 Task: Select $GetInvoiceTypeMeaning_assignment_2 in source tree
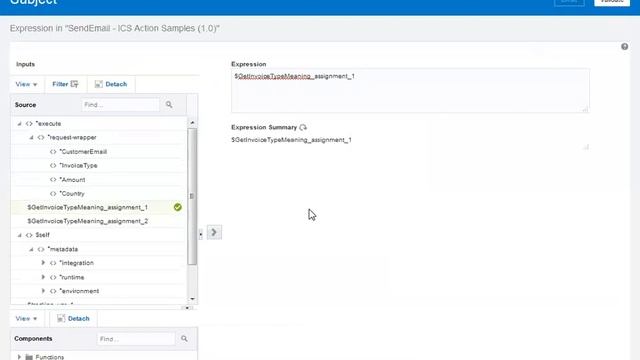[x=87, y=221]
